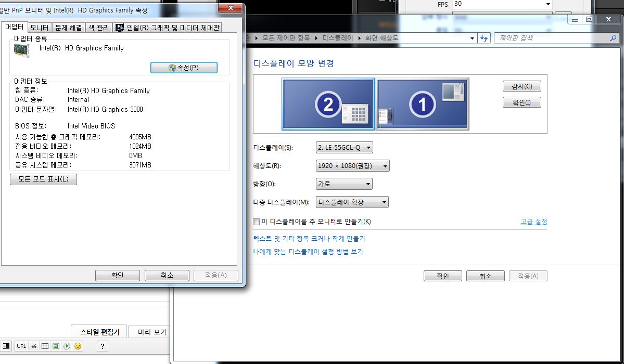Click the '1024MB' dedicated video memory value

[140, 147]
